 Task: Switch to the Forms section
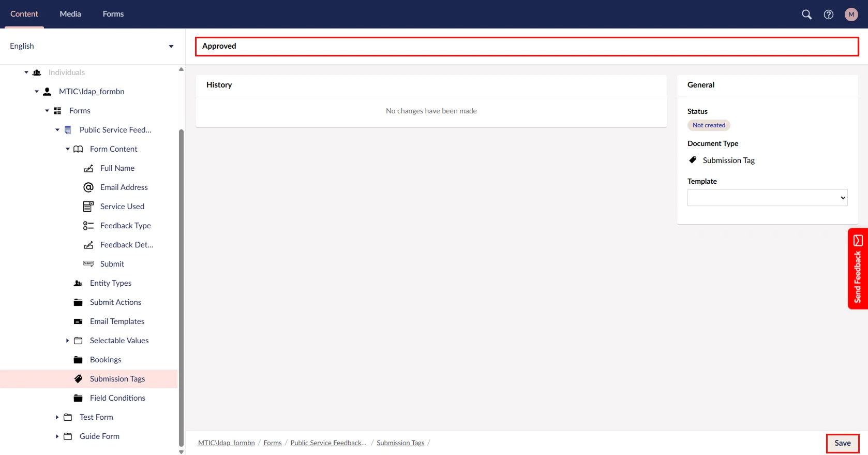pyautogui.click(x=113, y=14)
